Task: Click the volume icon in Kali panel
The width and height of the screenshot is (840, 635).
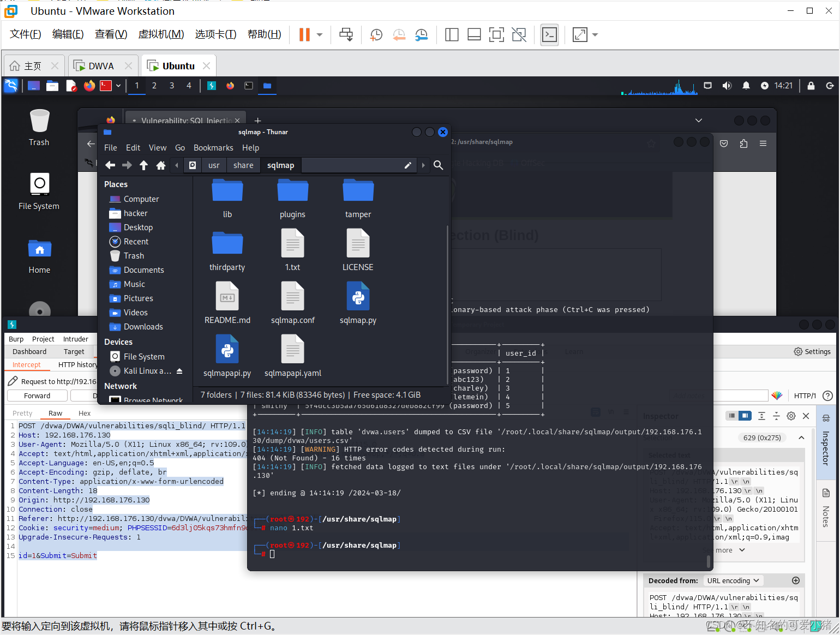Action: [727, 86]
